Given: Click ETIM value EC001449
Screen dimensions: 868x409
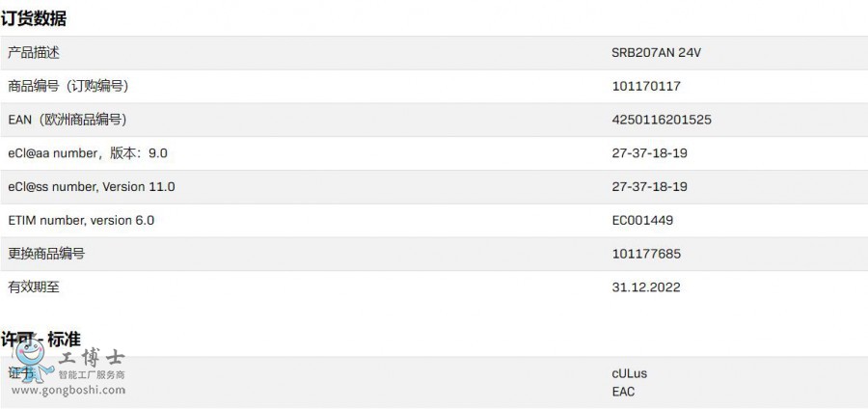Looking at the screenshot, I should 642,220.
